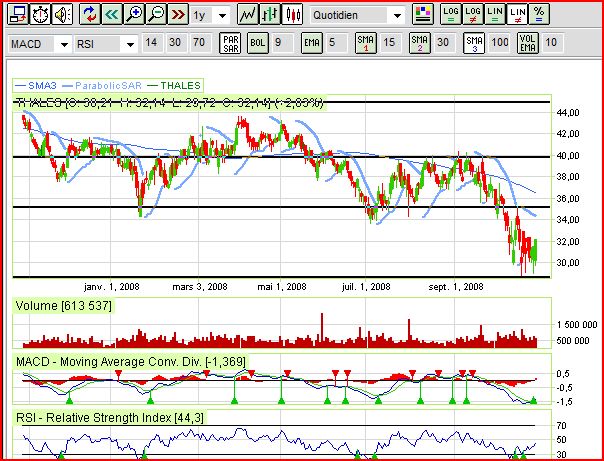The image size is (604, 461).
Task: Open the 1y period dropdown
Action: coord(210,15)
